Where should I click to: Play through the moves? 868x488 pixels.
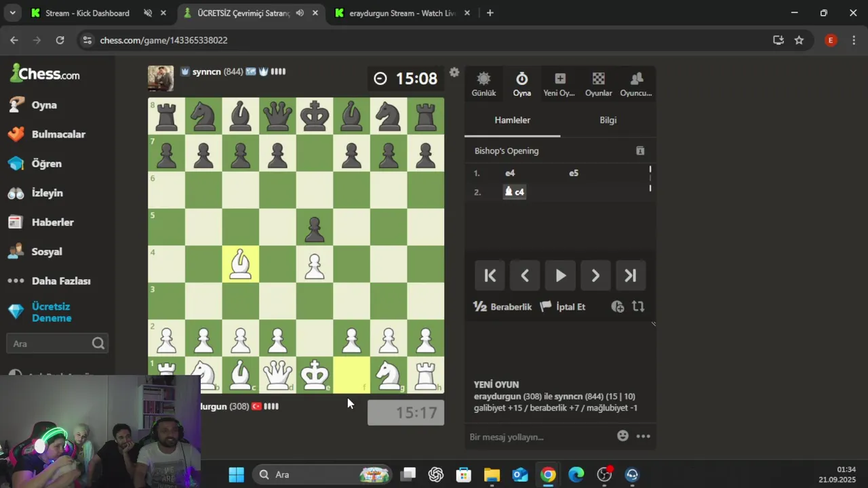coord(560,275)
